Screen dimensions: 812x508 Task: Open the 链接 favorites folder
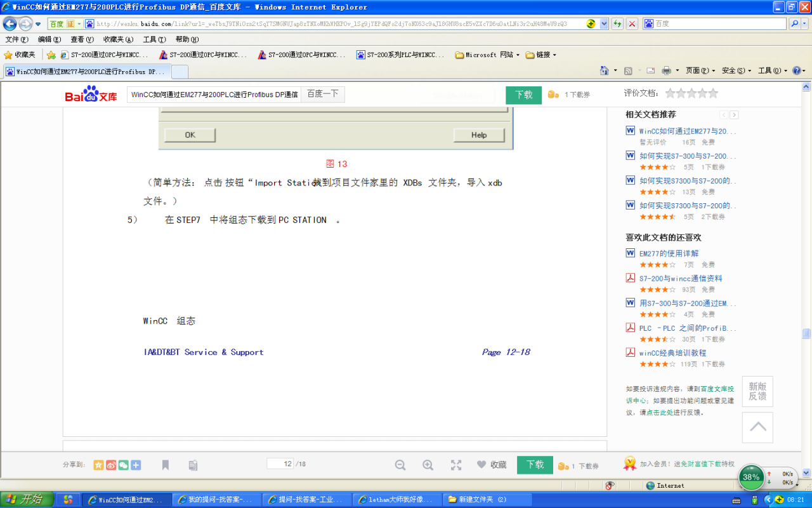pos(541,55)
